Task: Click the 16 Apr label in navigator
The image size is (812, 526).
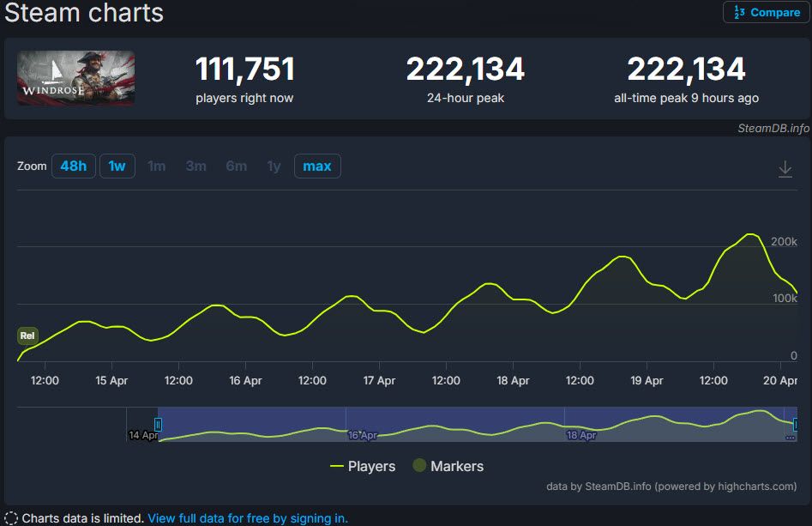Action: (x=362, y=435)
